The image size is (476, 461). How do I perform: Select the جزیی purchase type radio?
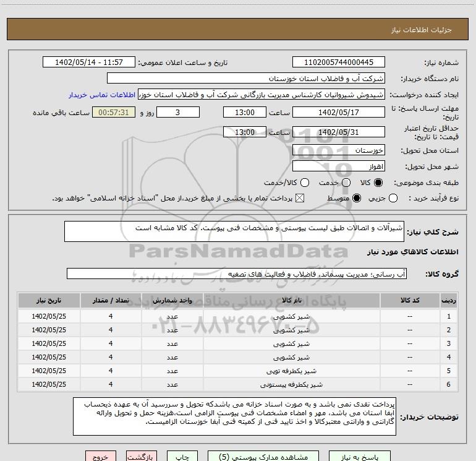tap(393, 198)
